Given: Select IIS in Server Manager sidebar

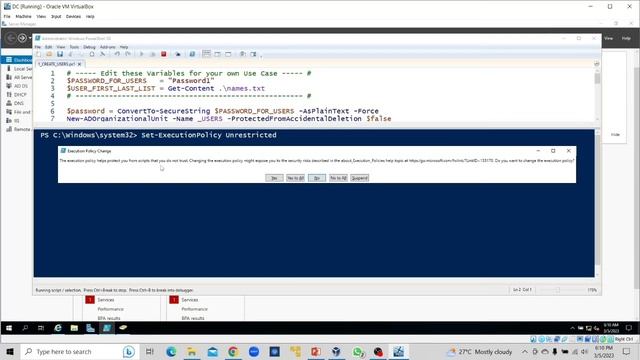Looking at the screenshot, I should point(18,120).
